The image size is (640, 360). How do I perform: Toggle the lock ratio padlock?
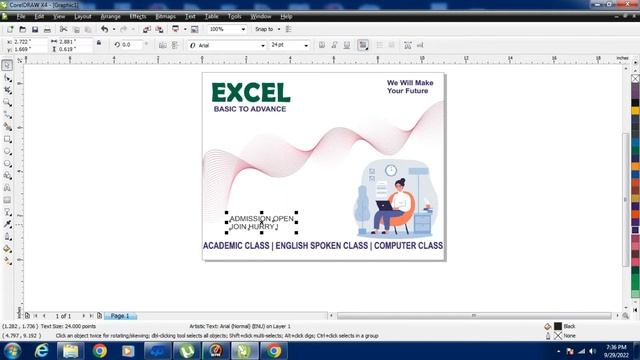[99, 43]
